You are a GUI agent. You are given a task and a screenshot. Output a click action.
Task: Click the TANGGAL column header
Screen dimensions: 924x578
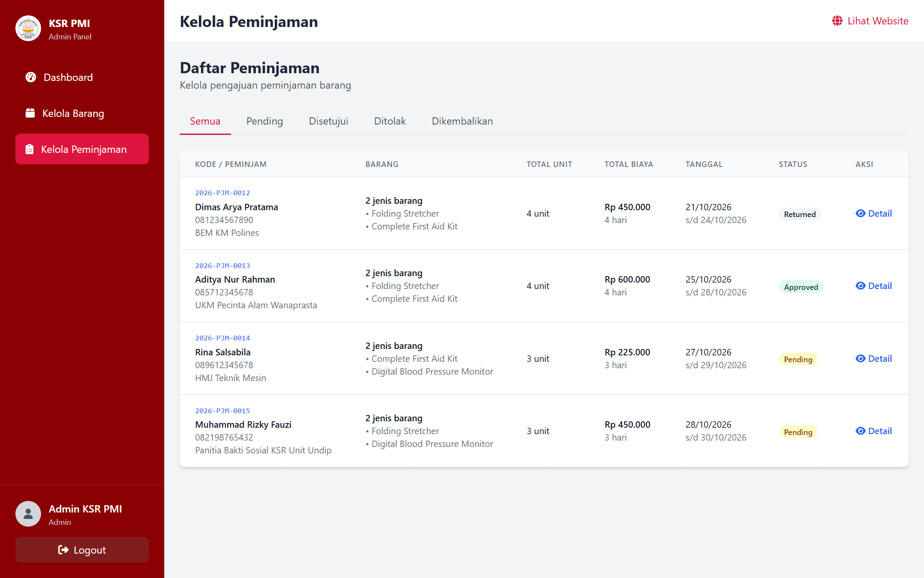click(x=704, y=164)
